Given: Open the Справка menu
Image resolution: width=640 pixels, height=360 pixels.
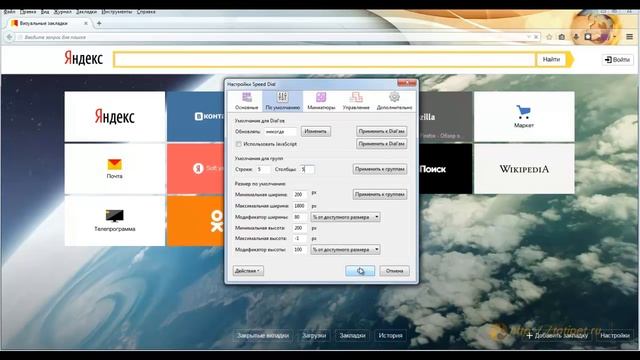Looking at the screenshot, I should [x=146, y=12].
